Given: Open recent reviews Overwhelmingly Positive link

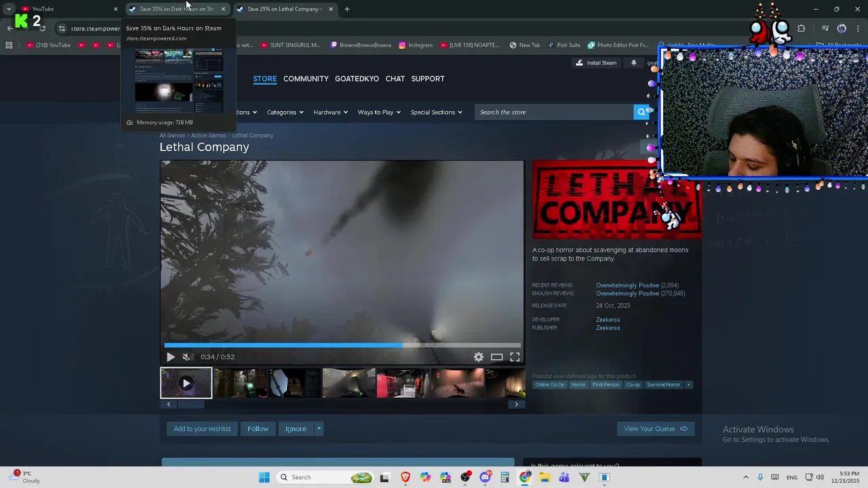Looking at the screenshot, I should pos(627,285).
